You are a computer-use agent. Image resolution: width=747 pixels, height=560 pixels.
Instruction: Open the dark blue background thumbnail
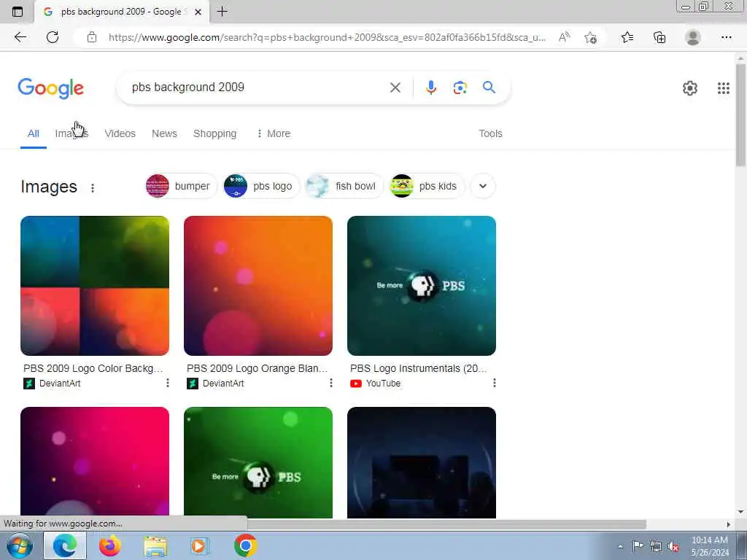point(422,462)
